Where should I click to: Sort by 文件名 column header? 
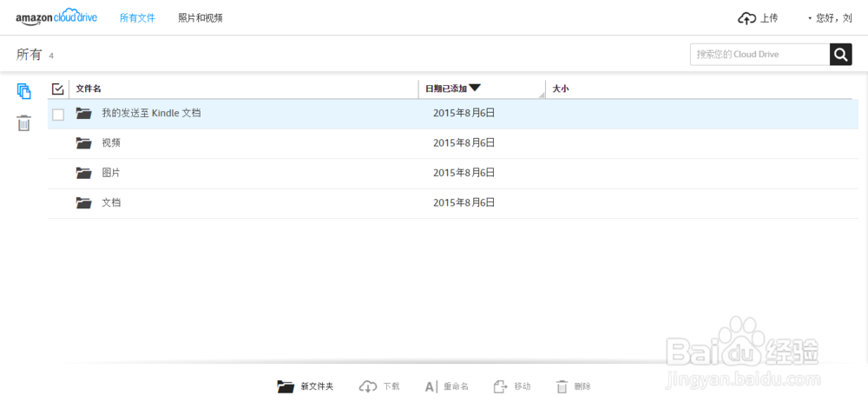click(x=88, y=89)
